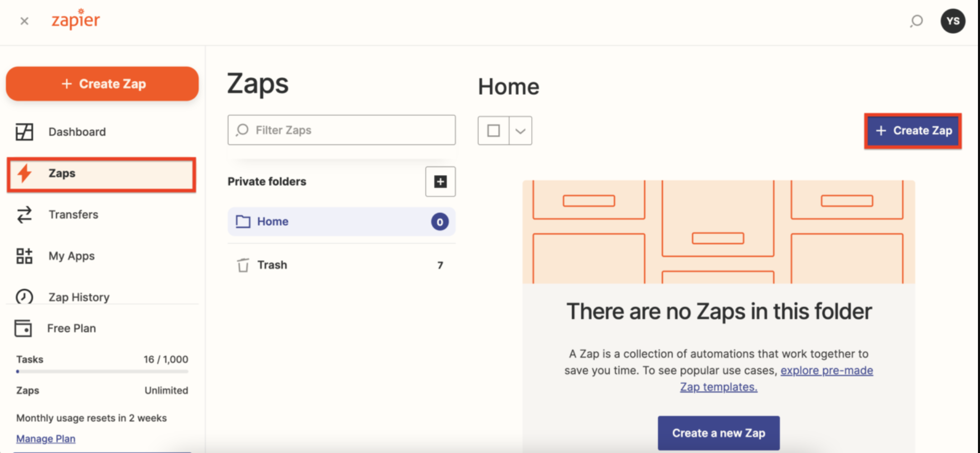Open the YS account avatar menu
Image resolution: width=980 pixels, height=453 pixels.
tap(953, 21)
